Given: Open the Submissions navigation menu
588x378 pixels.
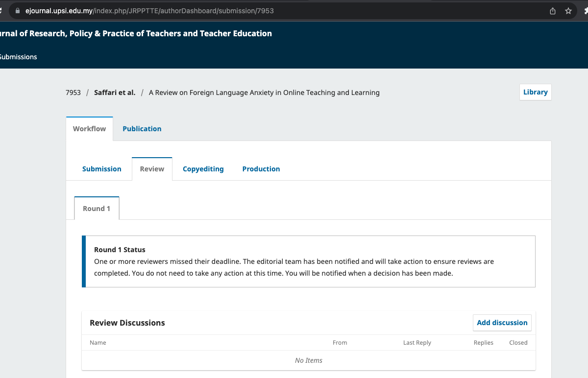Looking at the screenshot, I should (x=18, y=57).
